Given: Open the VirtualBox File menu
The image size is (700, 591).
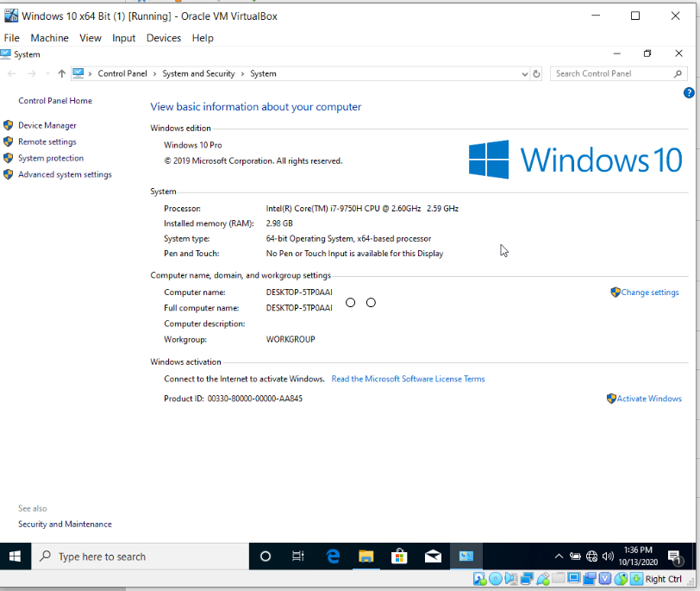Looking at the screenshot, I should click(x=11, y=38).
